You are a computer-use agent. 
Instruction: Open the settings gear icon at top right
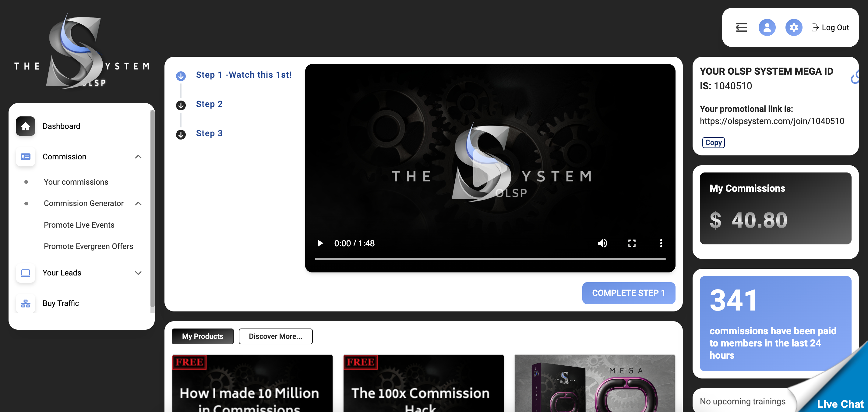794,27
